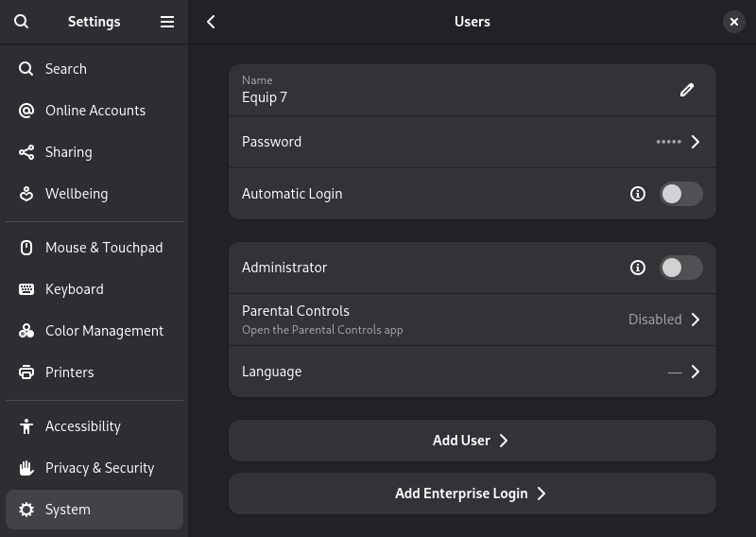
Task: Open the Language selection chevron
Action: tap(696, 372)
